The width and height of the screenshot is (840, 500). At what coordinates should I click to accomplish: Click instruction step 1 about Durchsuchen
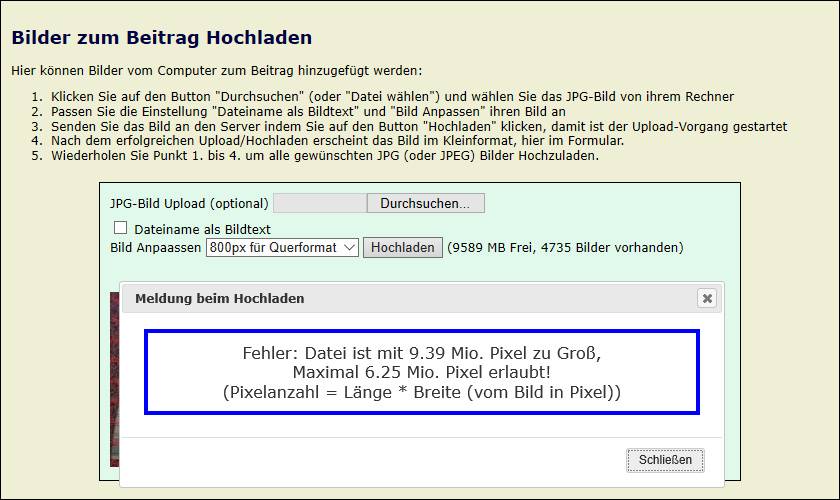coord(392,97)
